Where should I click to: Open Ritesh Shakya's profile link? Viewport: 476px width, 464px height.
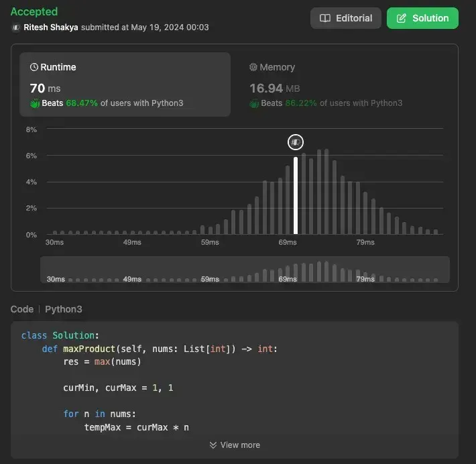click(x=51, y=27)
